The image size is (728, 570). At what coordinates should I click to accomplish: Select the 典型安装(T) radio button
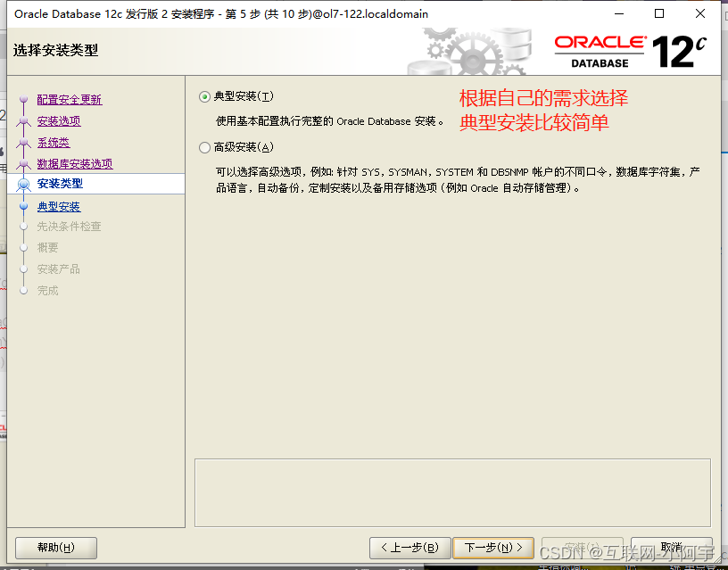(204, 96)
